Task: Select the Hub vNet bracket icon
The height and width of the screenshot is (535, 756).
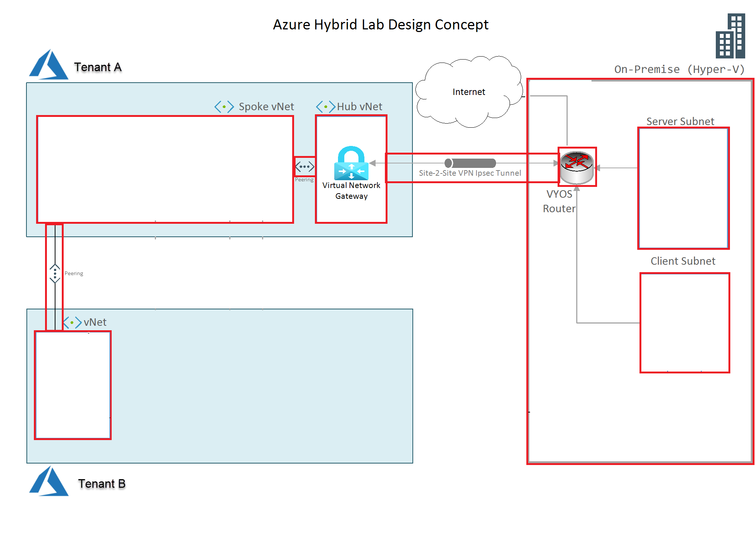Action: pyautogui.click(x=326, y=106)
